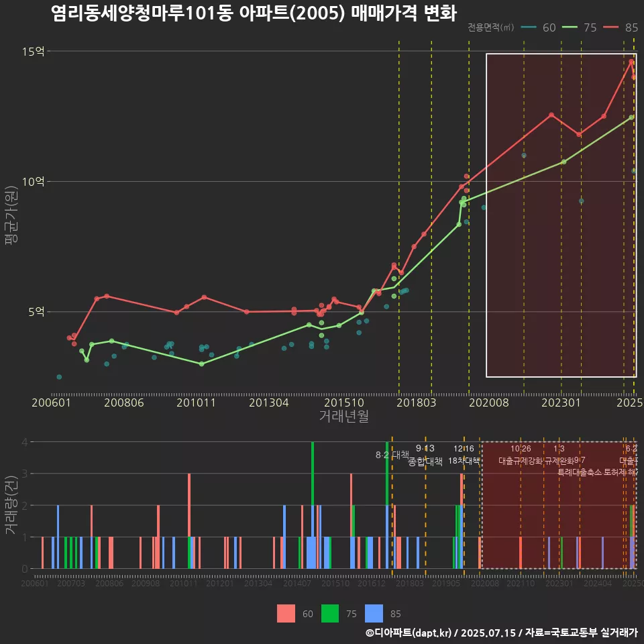644x644 pixels.
Task: Click 201201 on the volume chart's x-axis
Action: (220, 583)
